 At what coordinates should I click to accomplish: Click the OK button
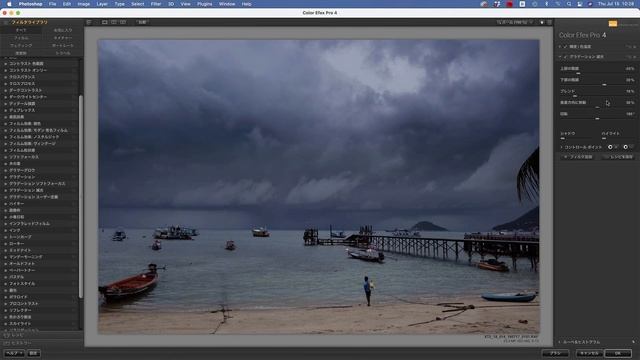pyautogui.click(x=618, y=353)
